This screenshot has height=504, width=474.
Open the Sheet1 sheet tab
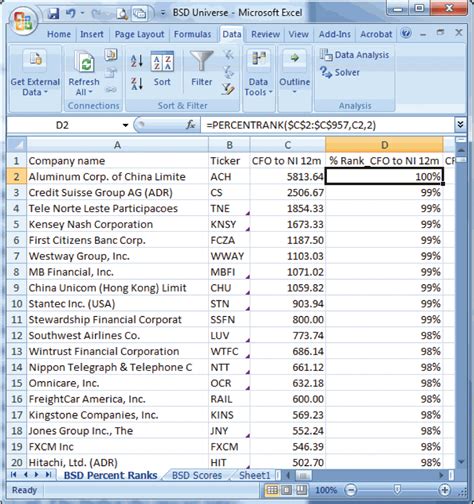tap(254, 475)
